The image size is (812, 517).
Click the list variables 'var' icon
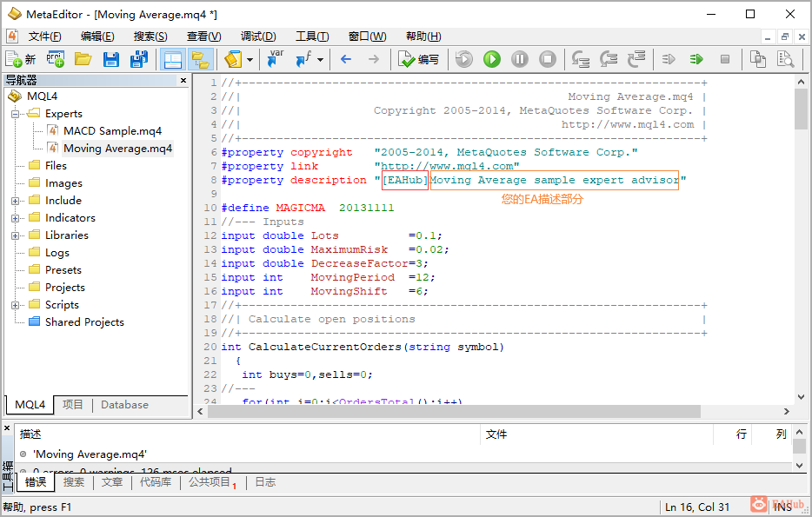pyautogui.click(x=276, y=59)
